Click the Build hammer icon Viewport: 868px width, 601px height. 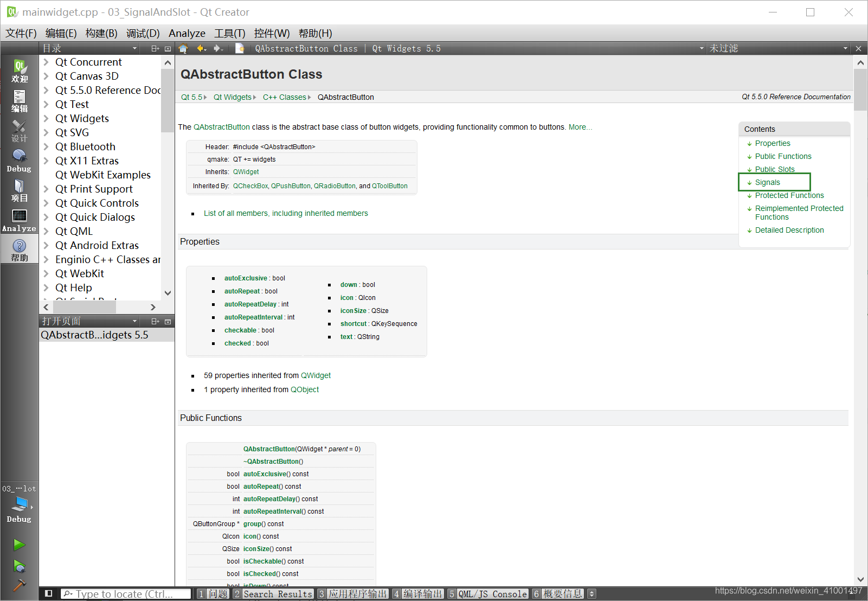pyautogui.click(x=20, y=586)
